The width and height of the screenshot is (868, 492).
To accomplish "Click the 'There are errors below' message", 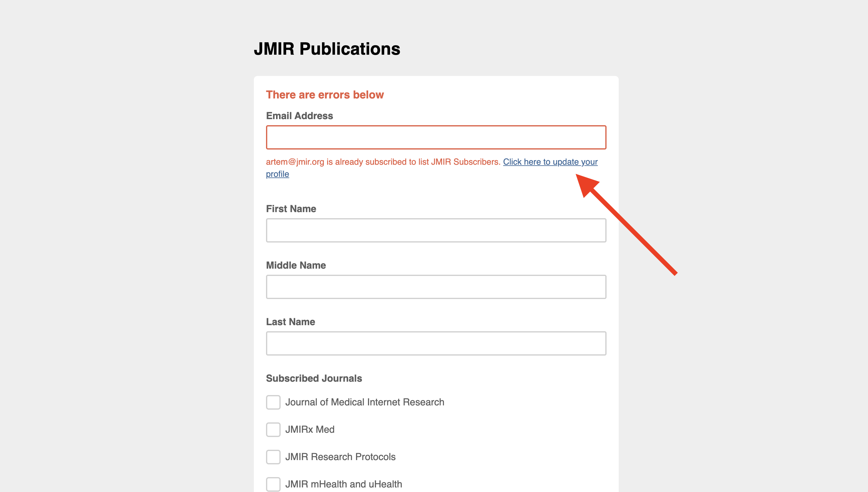I will pos(324,95).
